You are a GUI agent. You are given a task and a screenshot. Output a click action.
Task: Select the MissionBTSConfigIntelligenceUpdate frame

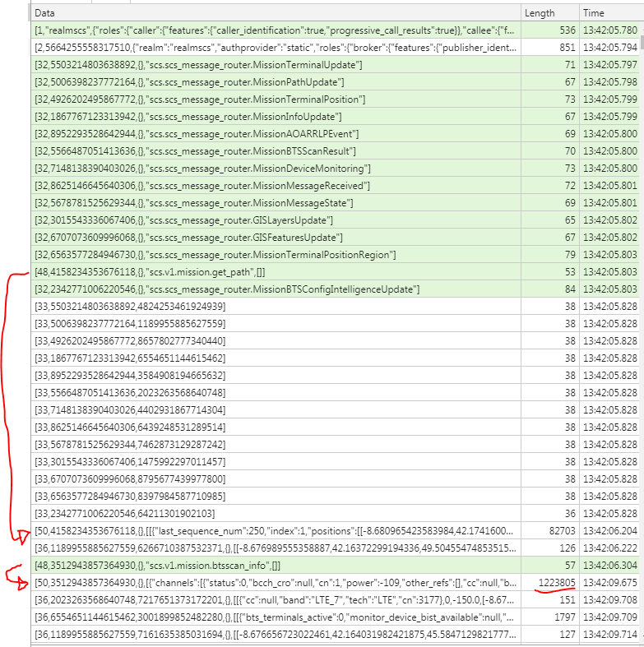335,289
